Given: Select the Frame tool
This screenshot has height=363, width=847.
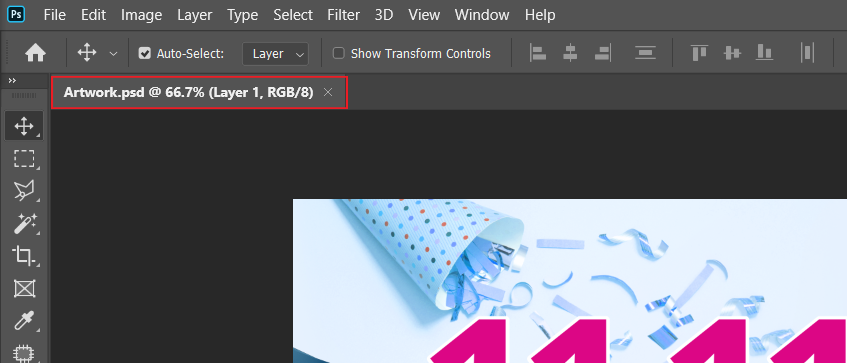Looking at the screenshot, I should [x=24, y=288].
